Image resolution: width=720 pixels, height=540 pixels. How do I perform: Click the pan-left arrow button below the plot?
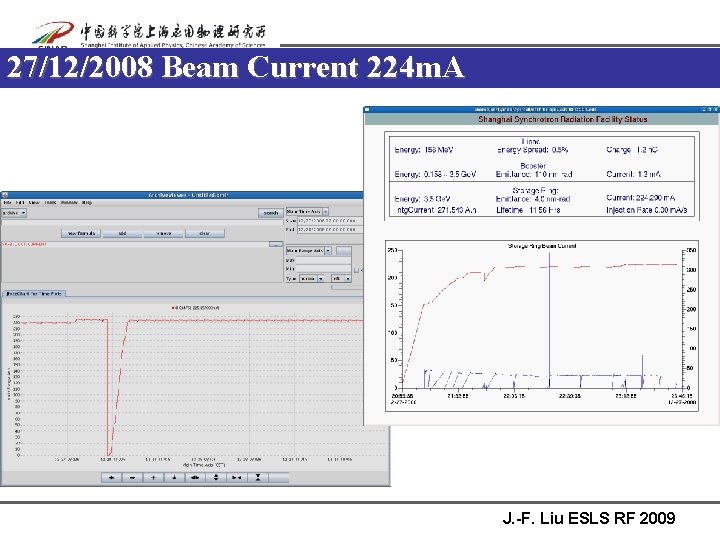click(x=111, y=478)
